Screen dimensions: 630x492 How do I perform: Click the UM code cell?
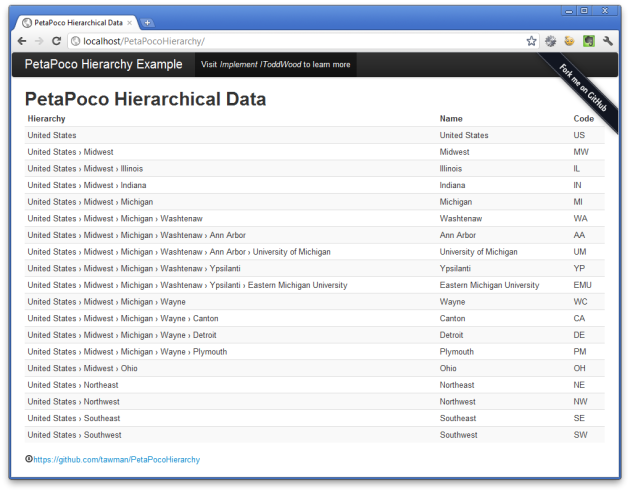(580, 252)
